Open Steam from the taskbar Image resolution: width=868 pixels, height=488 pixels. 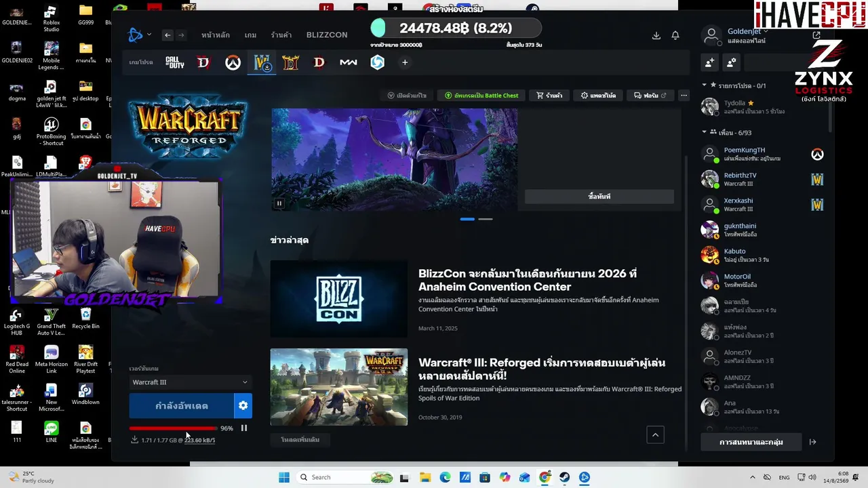[564, 477]
